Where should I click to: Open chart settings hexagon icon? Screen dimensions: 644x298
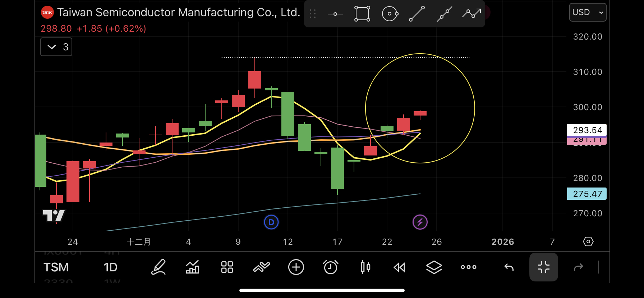click(588, 241)
